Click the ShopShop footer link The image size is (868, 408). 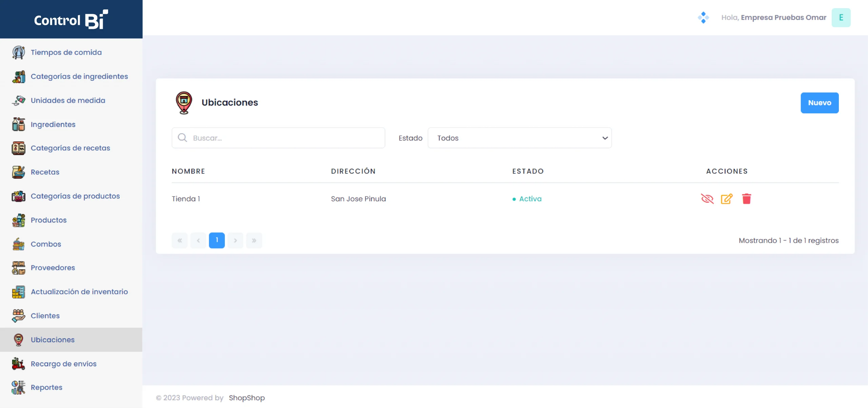(x=247, y=398)
